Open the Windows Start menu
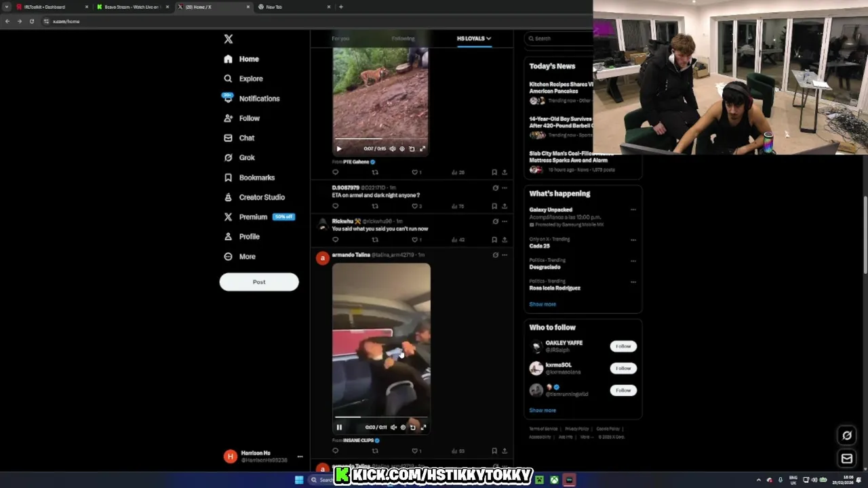Screen dimensions: 868x488 coord(299,480)
